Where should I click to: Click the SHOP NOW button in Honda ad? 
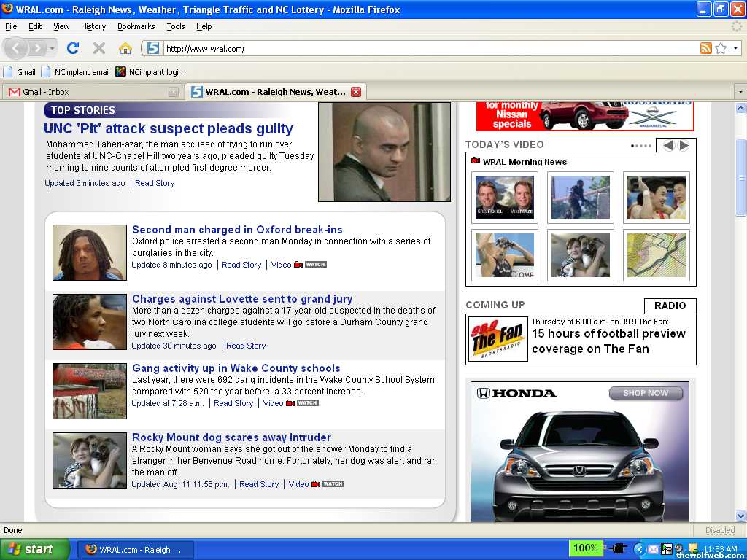(x=646, y=393)
